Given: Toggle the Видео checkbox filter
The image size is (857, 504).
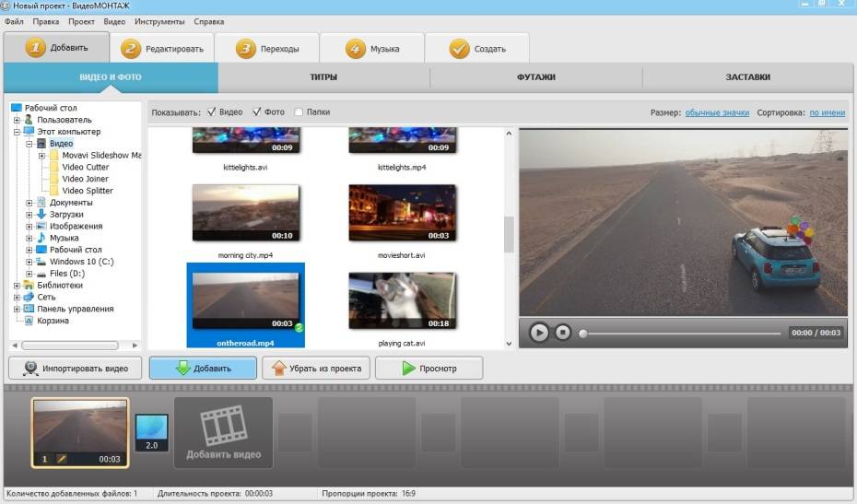Looking at the screenshot, I should click(212, 112).
